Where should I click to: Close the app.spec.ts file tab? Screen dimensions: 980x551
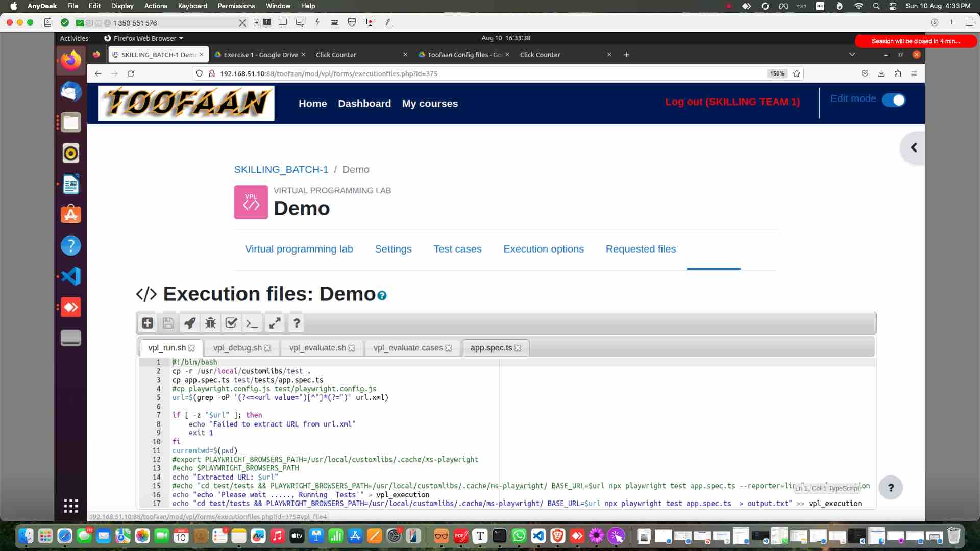pos(518,348)
